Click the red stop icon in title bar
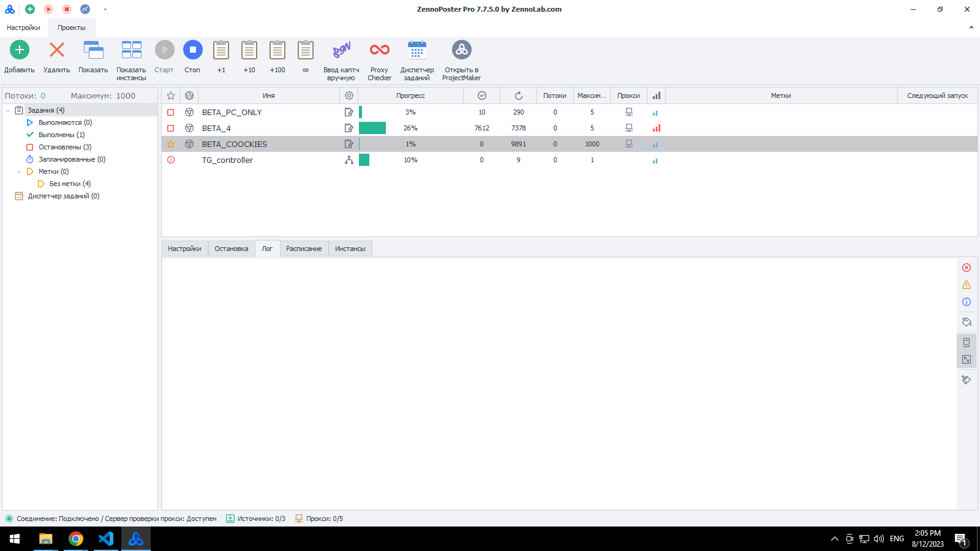 pos(67,9)
